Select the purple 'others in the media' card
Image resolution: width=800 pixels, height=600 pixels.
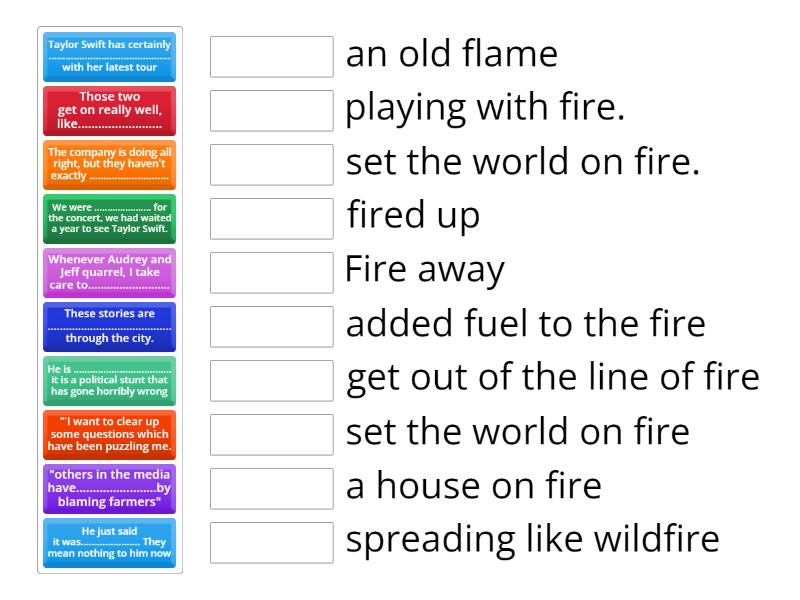pos(109,489)
